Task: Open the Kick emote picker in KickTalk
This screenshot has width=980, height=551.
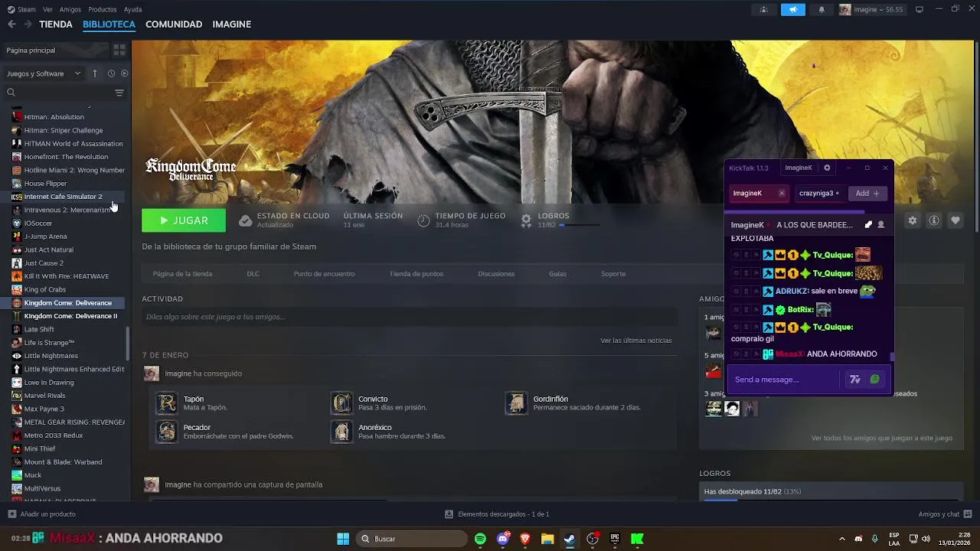Action: click(x=875, y=380)
